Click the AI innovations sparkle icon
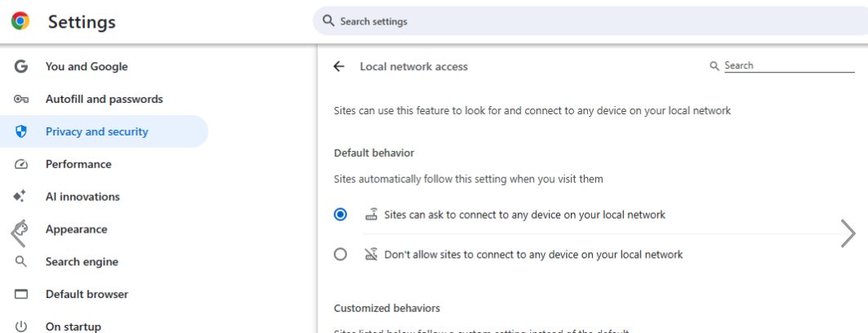This screenshot has width=868, height=333. 21,197
